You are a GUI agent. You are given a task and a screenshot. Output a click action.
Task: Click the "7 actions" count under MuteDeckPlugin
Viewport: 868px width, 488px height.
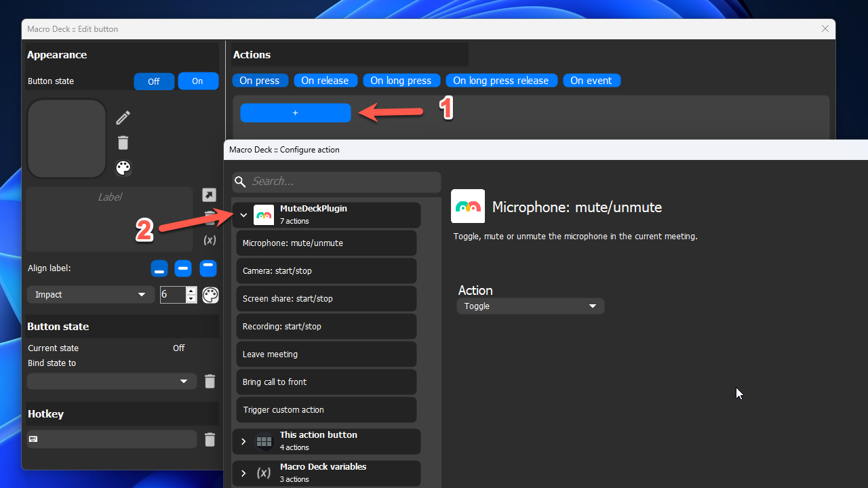[294, 222]
